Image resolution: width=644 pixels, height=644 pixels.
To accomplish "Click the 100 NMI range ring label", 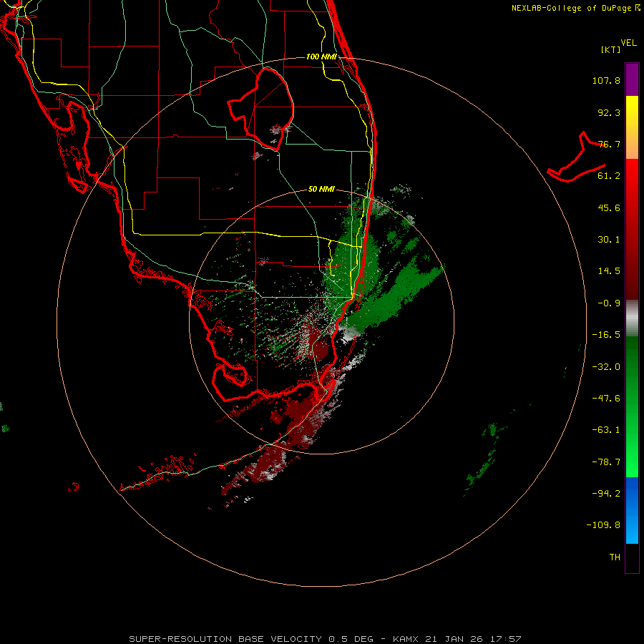I will pyautogui.click(x=321, y=57).
